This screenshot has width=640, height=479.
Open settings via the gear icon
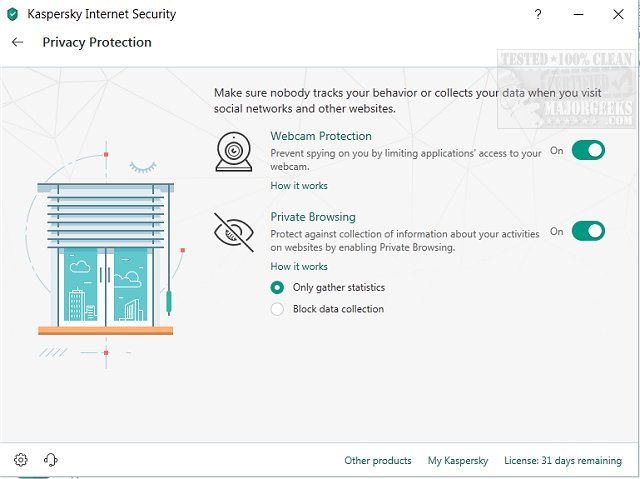click(21, 460)
